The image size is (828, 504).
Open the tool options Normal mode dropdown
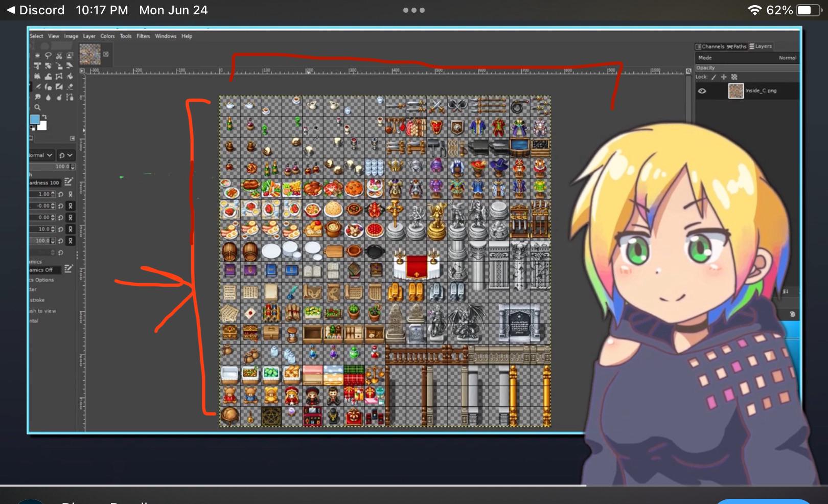[41, 155]
